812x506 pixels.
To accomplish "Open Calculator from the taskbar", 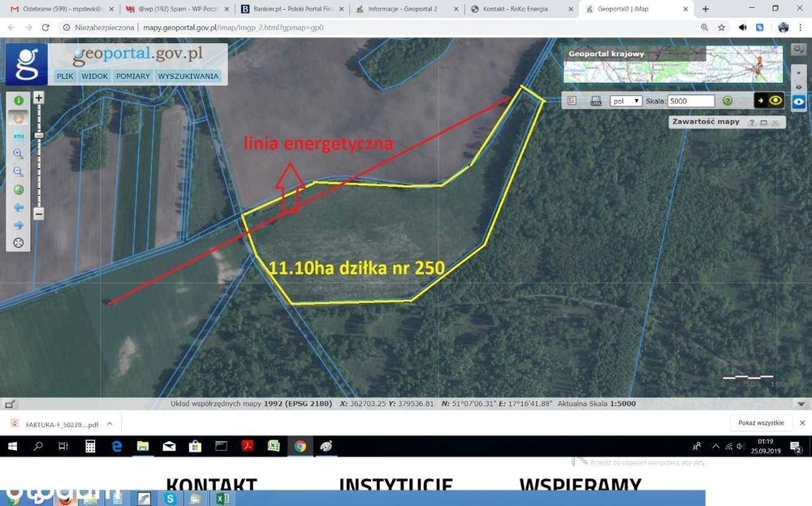I will click(x=90, y=446).
